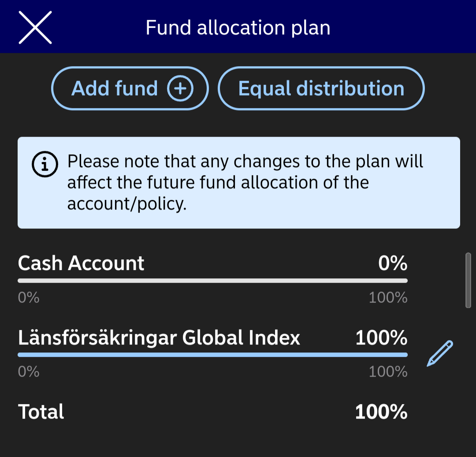The image size is (476, 457).
Task: Click the Cash Account 0% allocation value
Action: click(x=392, y=263)
